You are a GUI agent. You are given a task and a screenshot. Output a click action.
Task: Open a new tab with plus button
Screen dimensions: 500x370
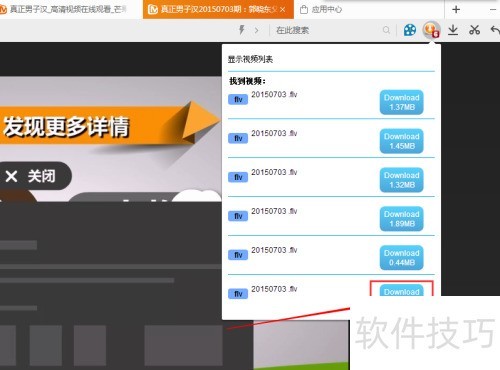(456, 9)
